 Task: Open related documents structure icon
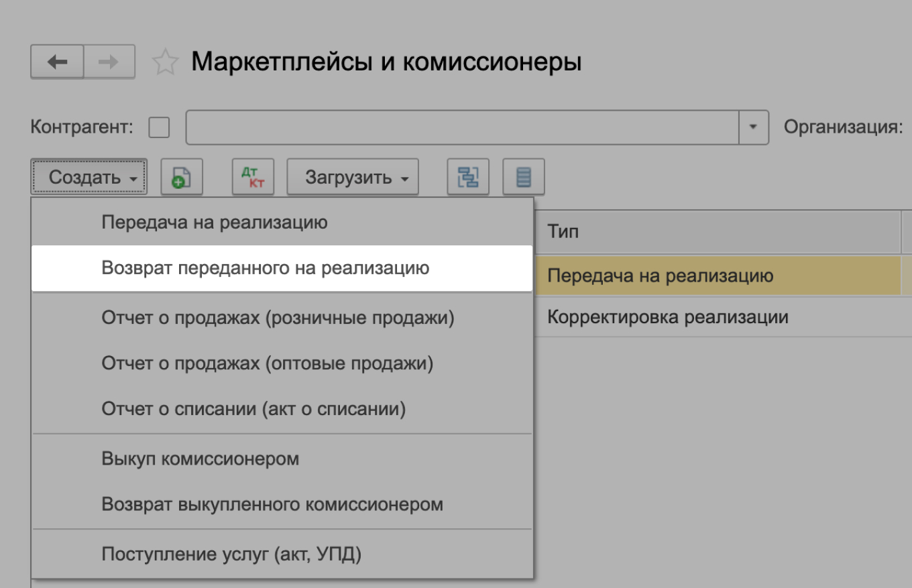pyautogui.click(x=467, y=176)
